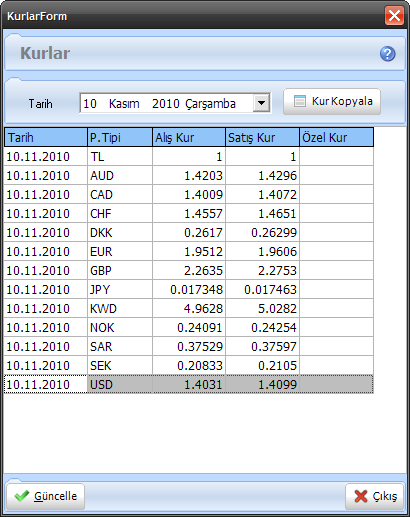Select the day '10' in date field
Screen dimensions: 410x517
click(90, 104)
